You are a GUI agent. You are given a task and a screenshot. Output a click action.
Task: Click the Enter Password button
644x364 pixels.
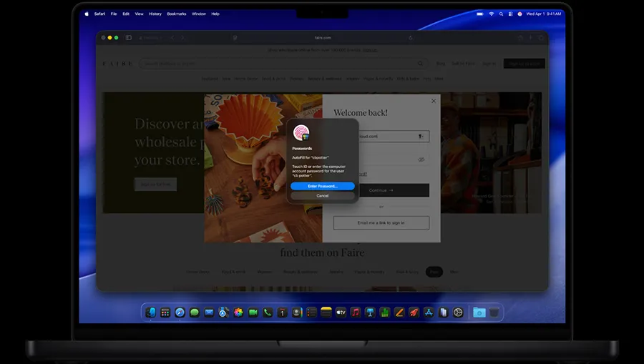click(x=322, y=186)
